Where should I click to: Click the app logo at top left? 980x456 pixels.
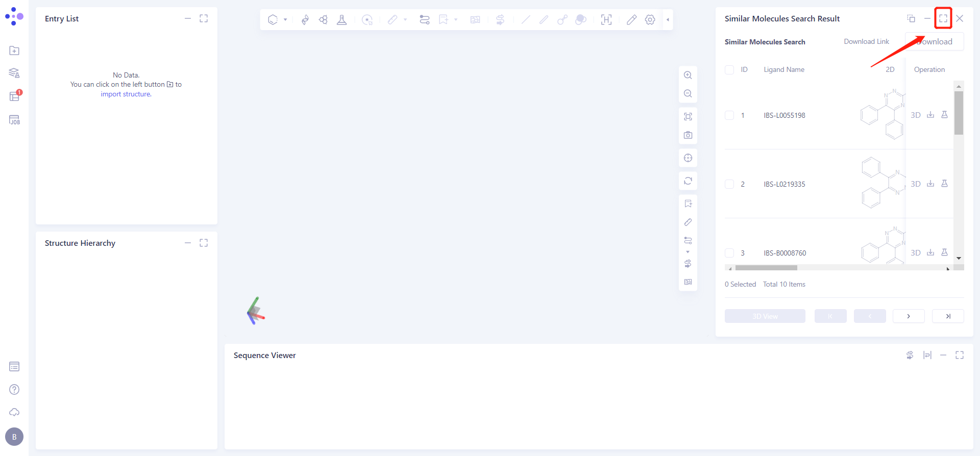[14, 16]
